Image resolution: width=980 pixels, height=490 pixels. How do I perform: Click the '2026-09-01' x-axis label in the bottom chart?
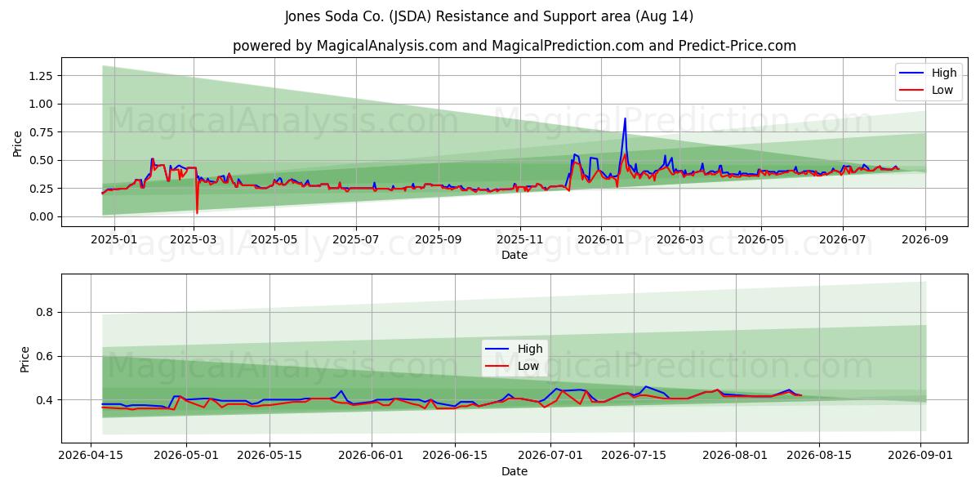click(x=922, y=456)
